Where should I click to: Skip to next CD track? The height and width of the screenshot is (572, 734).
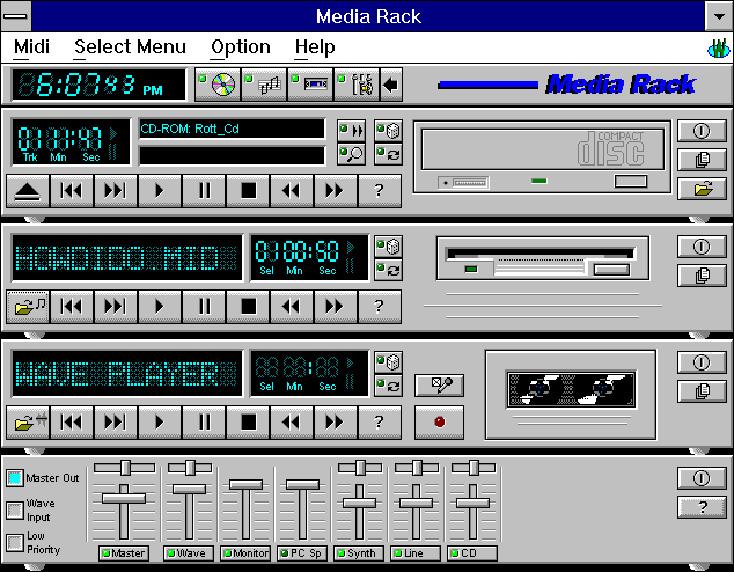(x=116, y=191)
